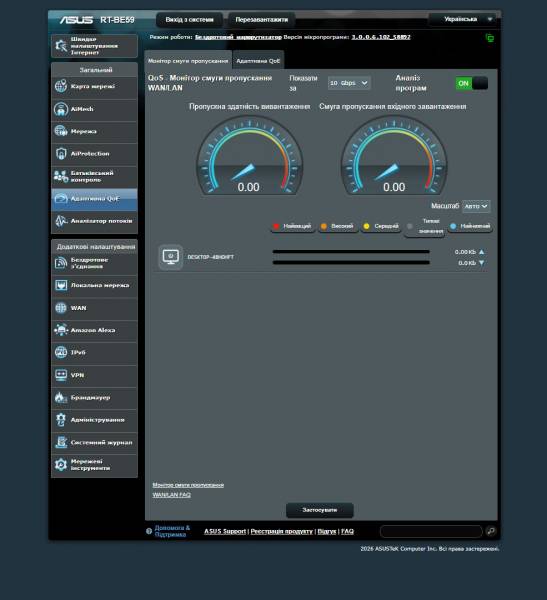Image resolution: width=547 pixels, height=600 pixels.
Task: Select the Найнижчий blue priority swatch
Action: point(453,226)
